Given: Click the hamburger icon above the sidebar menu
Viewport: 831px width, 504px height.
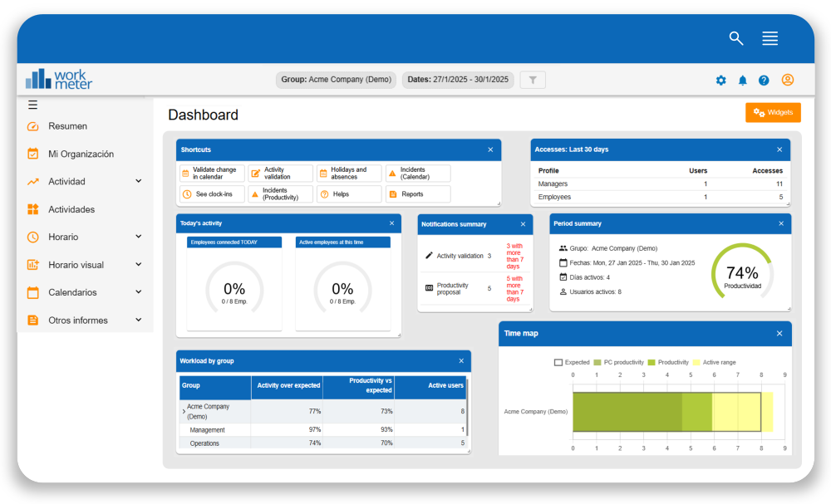Looking at the screenshot, I should click(x=33, y=104).
